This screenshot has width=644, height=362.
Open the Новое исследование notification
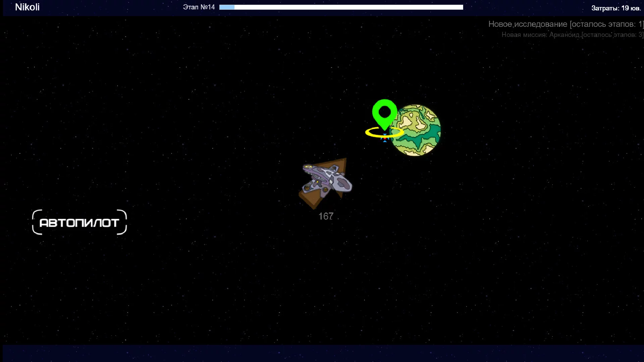(566, 24)
